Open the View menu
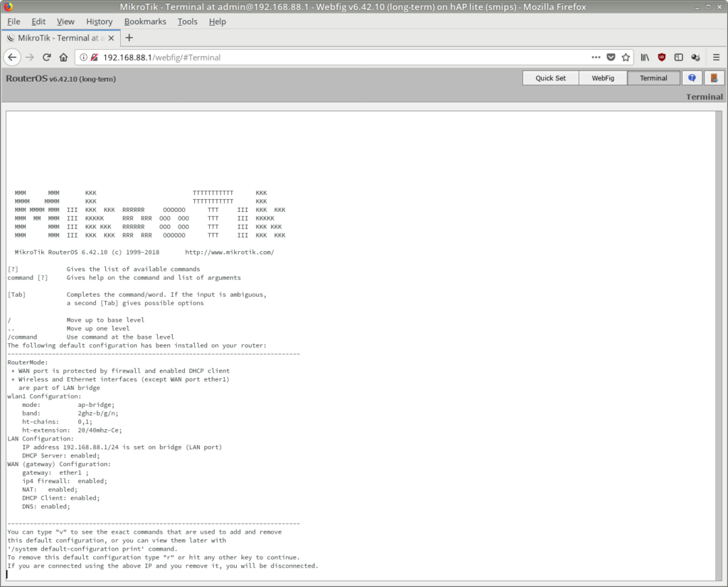Screen dimensions: 728x587 pos(65,22)
